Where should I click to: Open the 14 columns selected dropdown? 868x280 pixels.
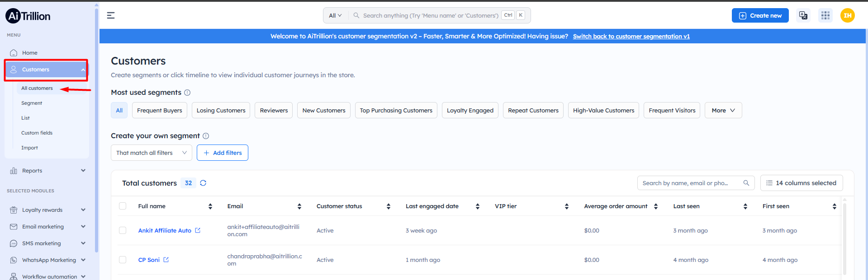pos(802,183)
